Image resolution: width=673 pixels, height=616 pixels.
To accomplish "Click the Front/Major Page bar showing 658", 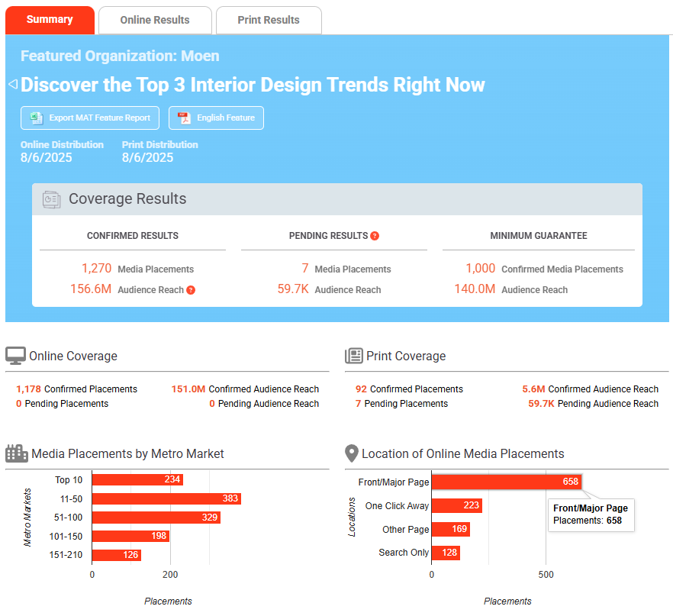I will [507, 482].
